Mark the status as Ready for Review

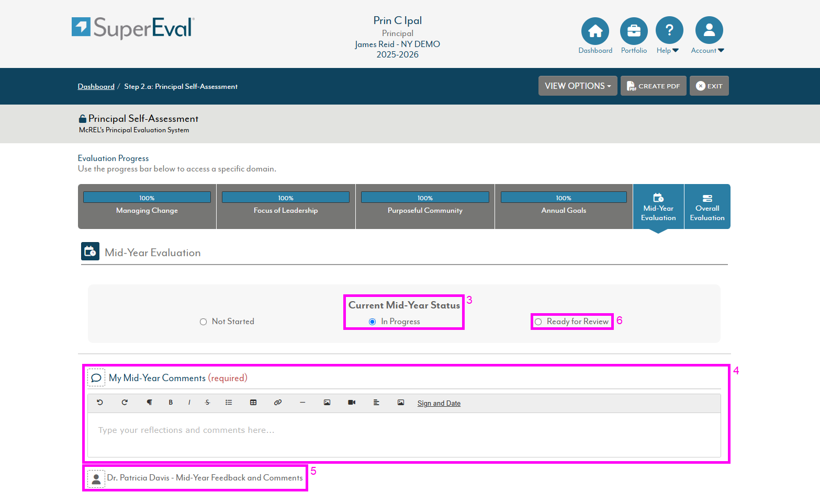(538, 322)
